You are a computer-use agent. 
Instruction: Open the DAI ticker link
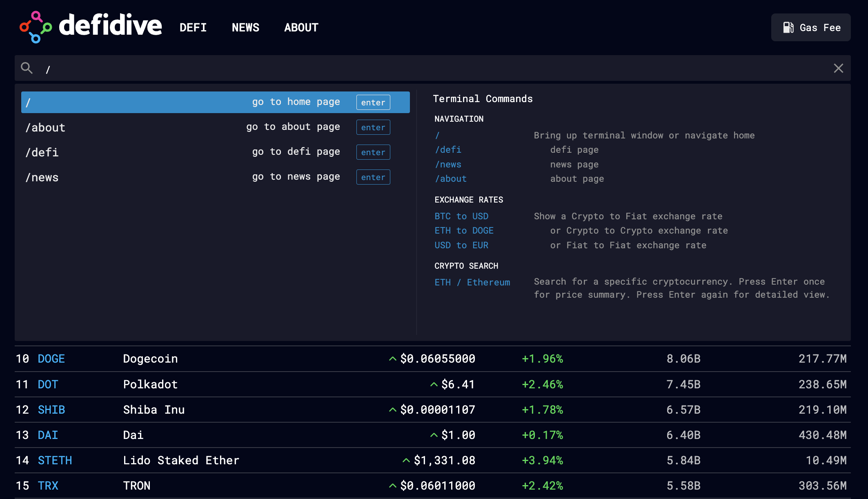click(48, 435)
